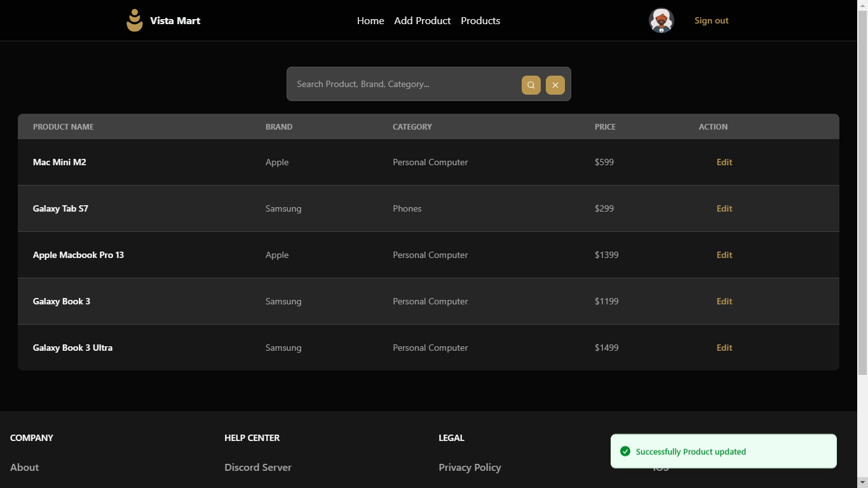This screenshot has height=488, width=868.
Task: Edit the Mac Mini M2 product
Action: [x=724, y=162]
